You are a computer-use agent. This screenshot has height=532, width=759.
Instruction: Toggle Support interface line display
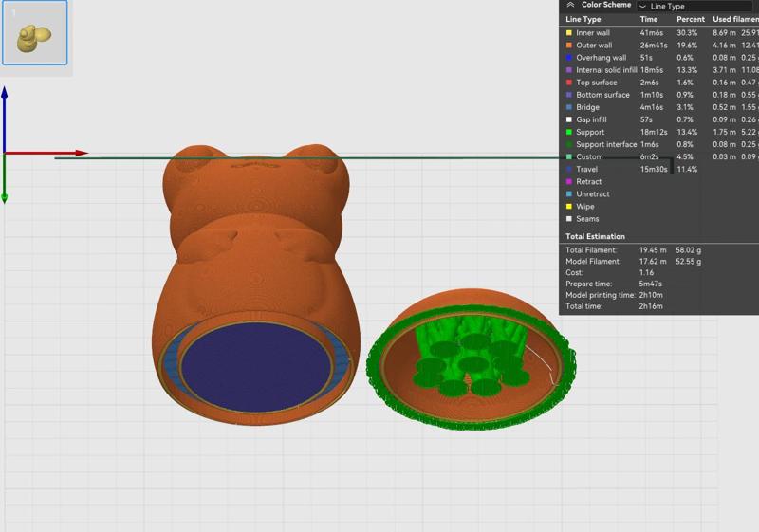pyautogui.click(x=606, y=144)
